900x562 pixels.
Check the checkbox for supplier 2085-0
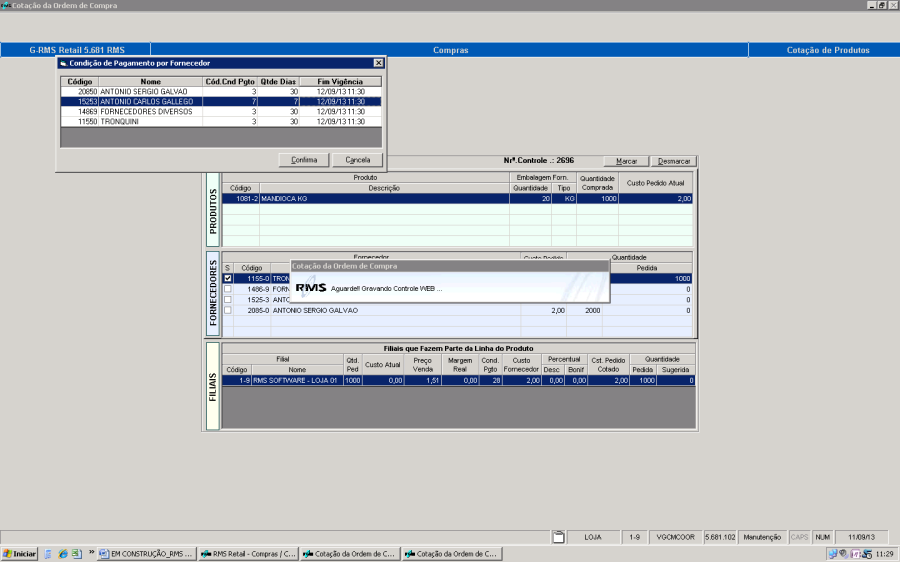pyautogui.click(x=228, y=310)
